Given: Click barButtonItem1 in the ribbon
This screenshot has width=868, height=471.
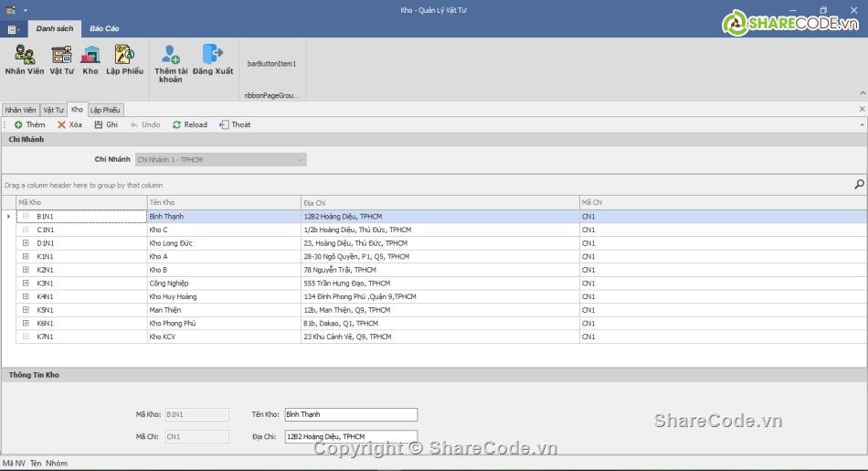Looking at the screenshot, I should (271, 64).
